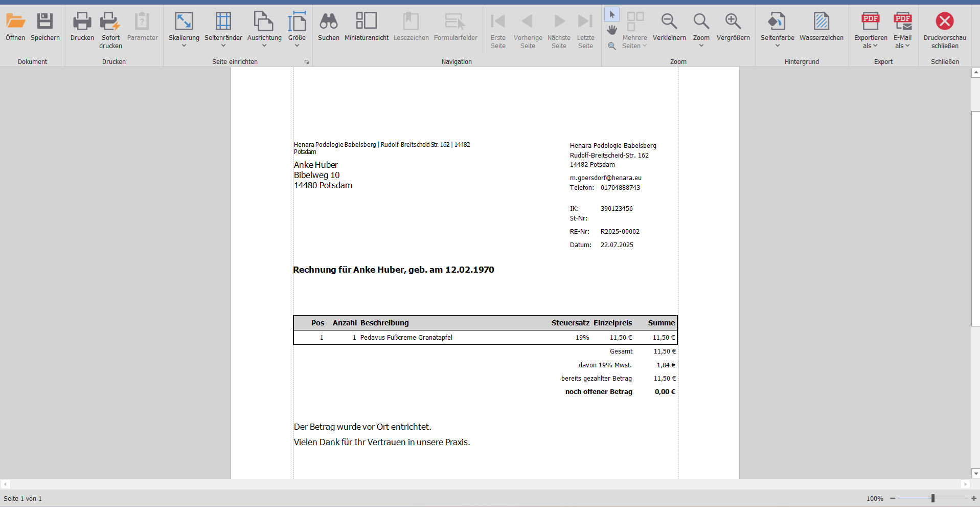Select the mouse pointer tool
The image size is (980, 507).
click(x=612, y=15)
